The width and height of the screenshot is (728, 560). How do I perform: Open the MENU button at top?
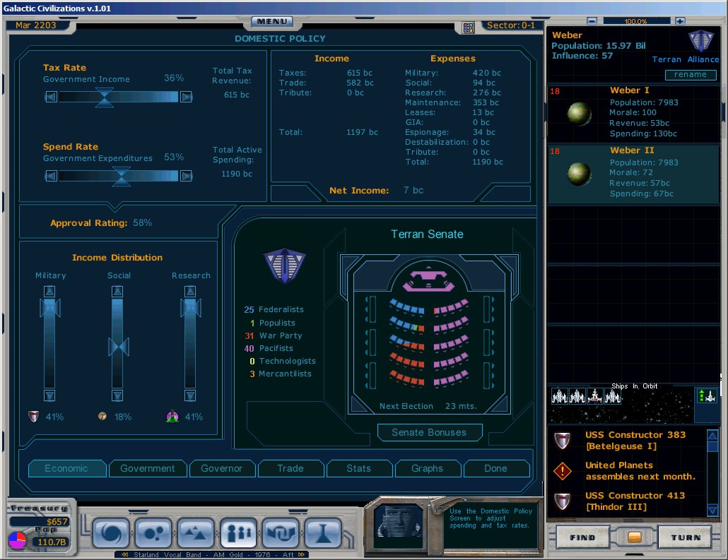pyautogui.click(x=272, y=21)
